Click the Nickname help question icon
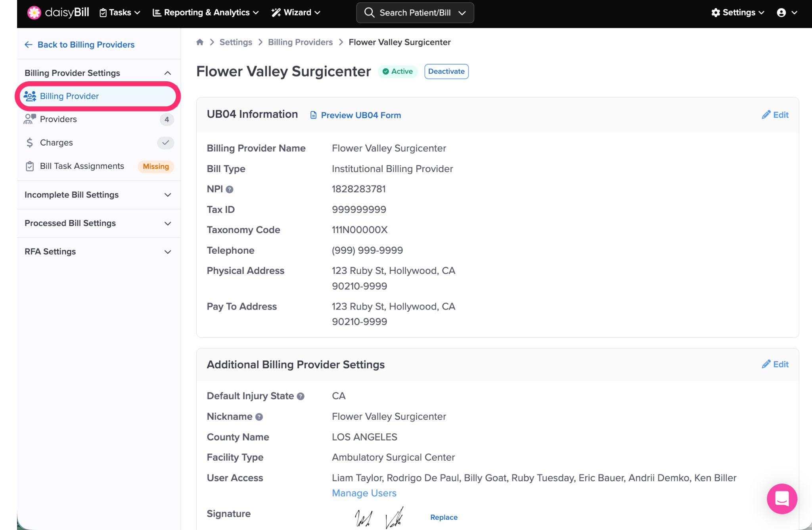This screenshot has width=812, height=530. 259,417
